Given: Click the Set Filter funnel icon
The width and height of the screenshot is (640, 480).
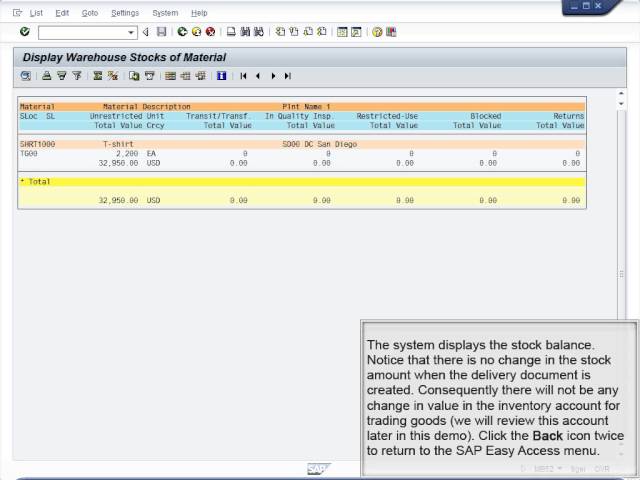Looking at the screenshot, I should (77, 76).
